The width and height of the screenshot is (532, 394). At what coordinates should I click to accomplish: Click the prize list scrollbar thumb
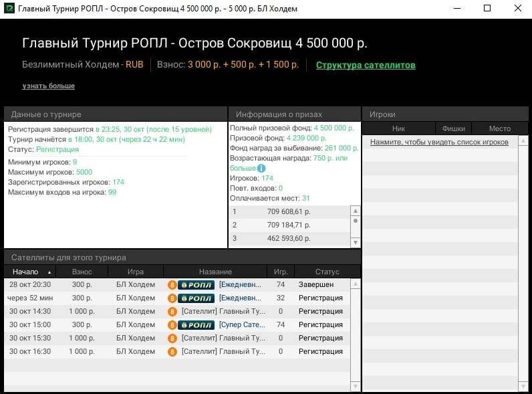point(356,221)
